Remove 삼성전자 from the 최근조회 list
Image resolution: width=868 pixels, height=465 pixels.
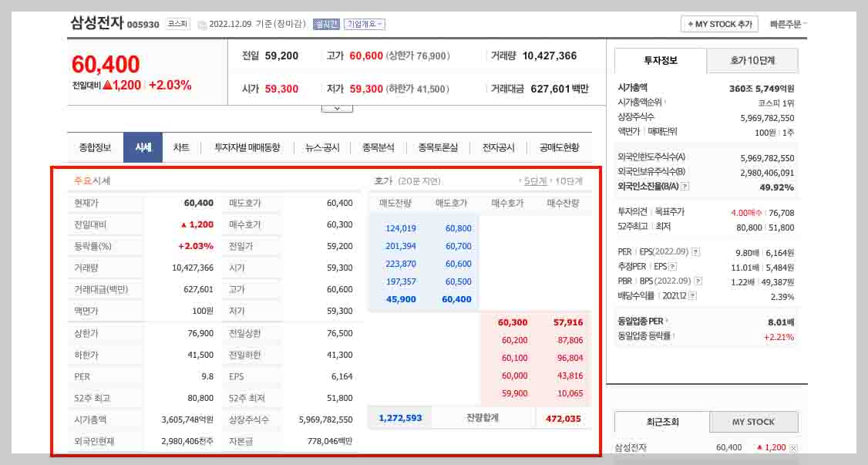(x=793, y=448)
